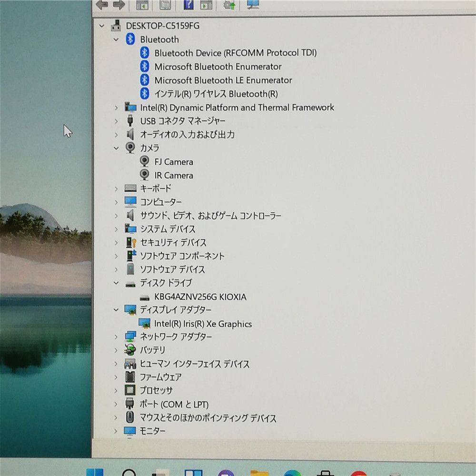Viewport: 476px width, 476px height.
Task: Click the バッテリ battery icon
Action: tap(130, 350)
